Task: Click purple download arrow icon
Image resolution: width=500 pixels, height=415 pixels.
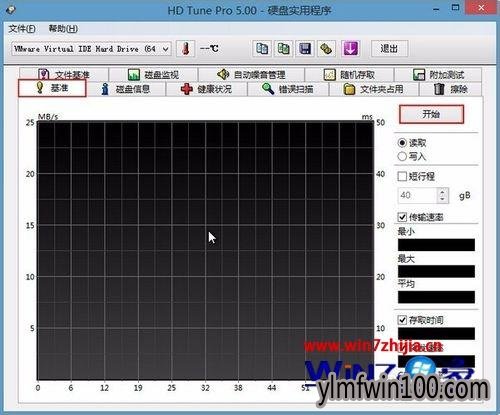Action: tap(350, 49)
